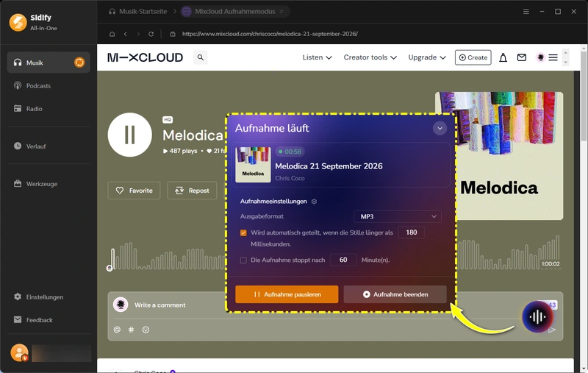Open Aufnahmeeinstellungen gear icon
The width and height of the screenshot is (588, 373).
tap(315, 202)
